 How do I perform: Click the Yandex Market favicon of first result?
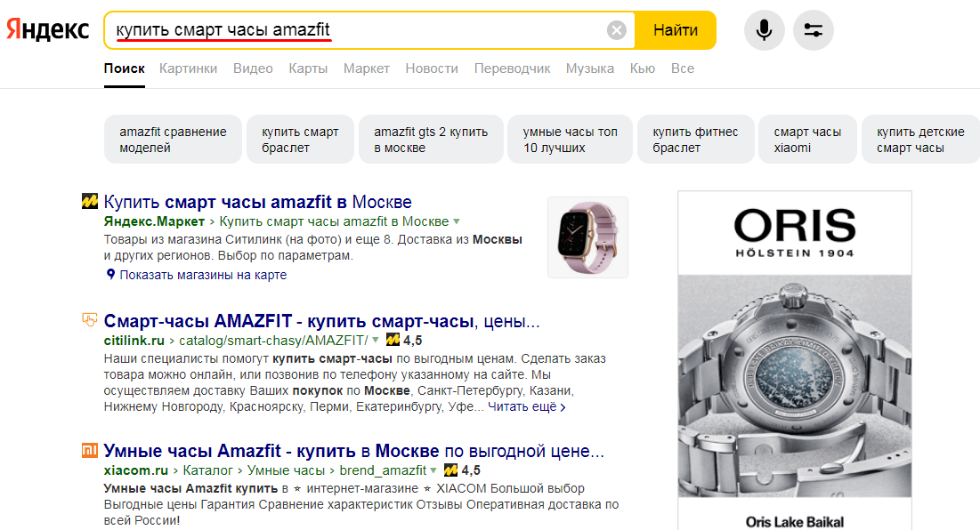[x=90, y=201]
